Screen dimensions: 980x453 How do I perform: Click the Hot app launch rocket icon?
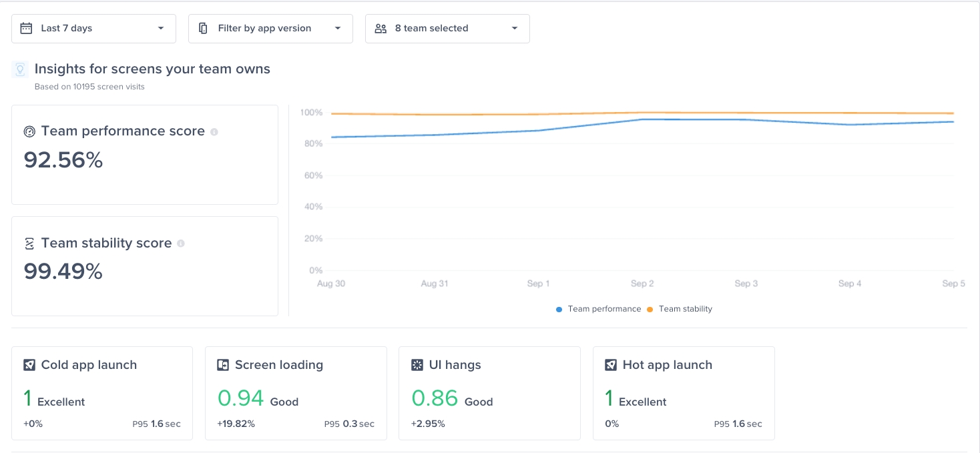[611, 365]
